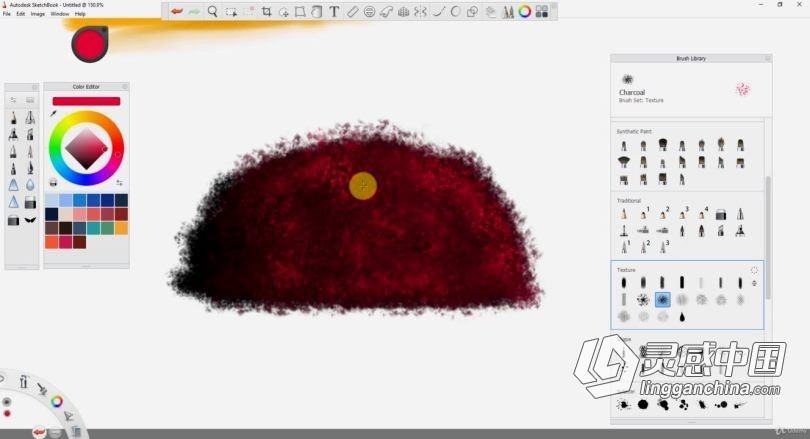Open the Window menu
This screenshot has width=810, height=439.
click(59, 14)
